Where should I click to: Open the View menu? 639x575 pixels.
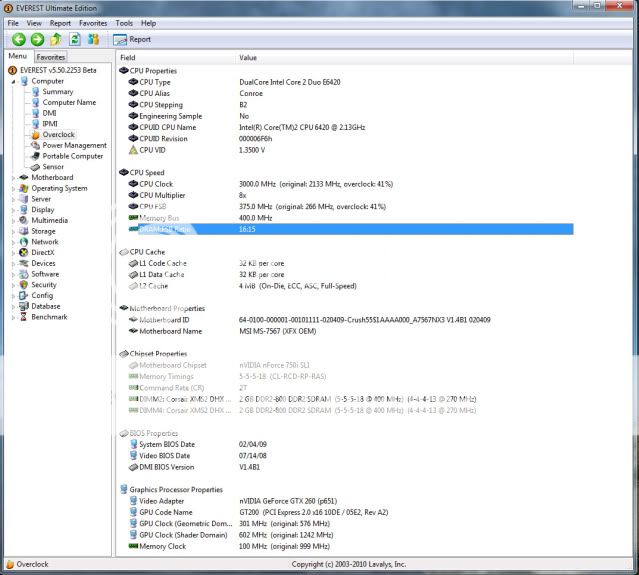[x=34, y=23]
